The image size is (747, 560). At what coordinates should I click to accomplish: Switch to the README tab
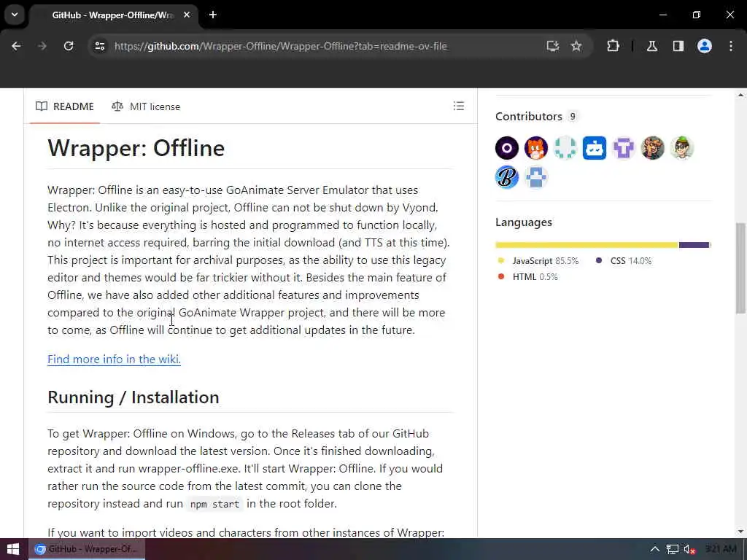[x=65, y=106]
